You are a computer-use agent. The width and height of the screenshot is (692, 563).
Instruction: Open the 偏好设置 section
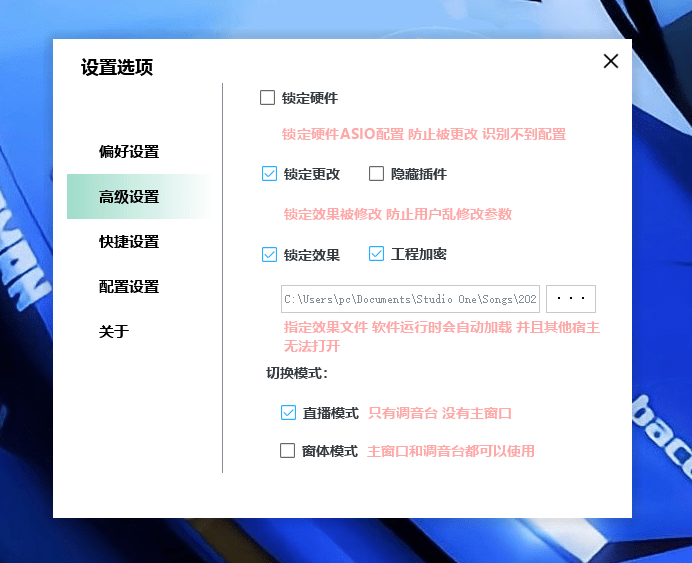[129, 151]
